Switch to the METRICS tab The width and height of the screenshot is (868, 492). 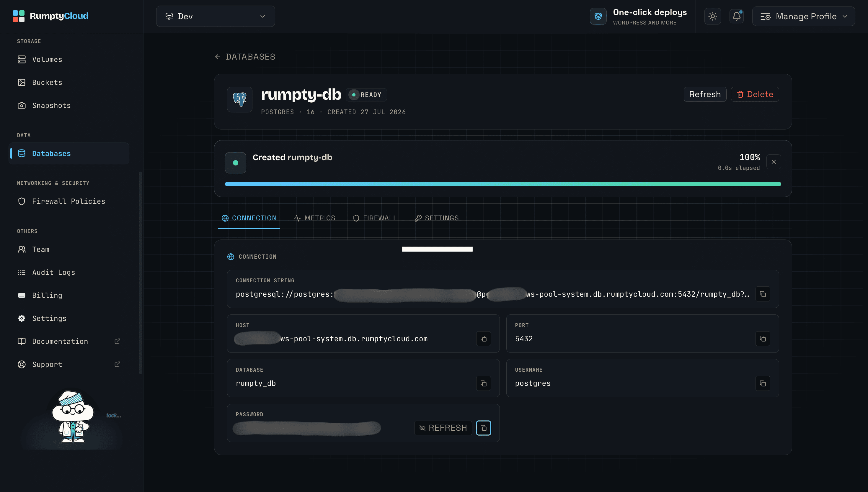click(x=314, y=218)
